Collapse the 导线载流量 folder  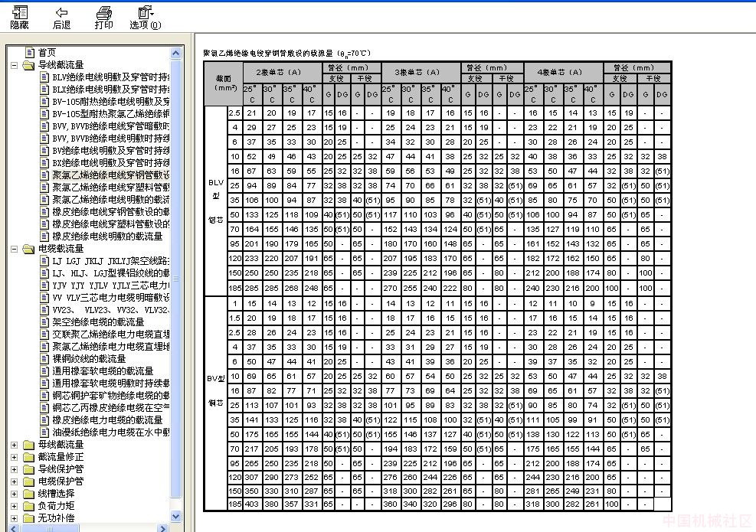15,64
